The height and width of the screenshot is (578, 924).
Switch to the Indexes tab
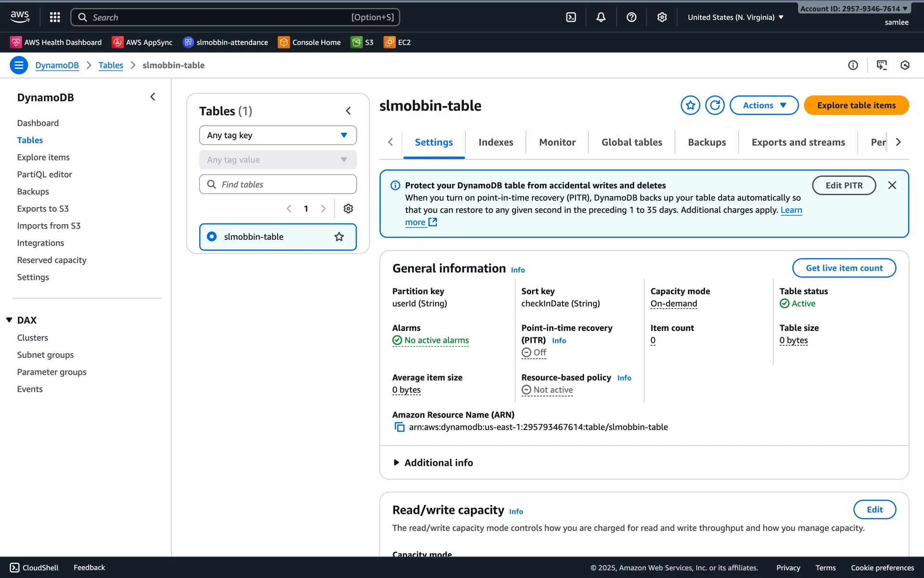point(496,142)
